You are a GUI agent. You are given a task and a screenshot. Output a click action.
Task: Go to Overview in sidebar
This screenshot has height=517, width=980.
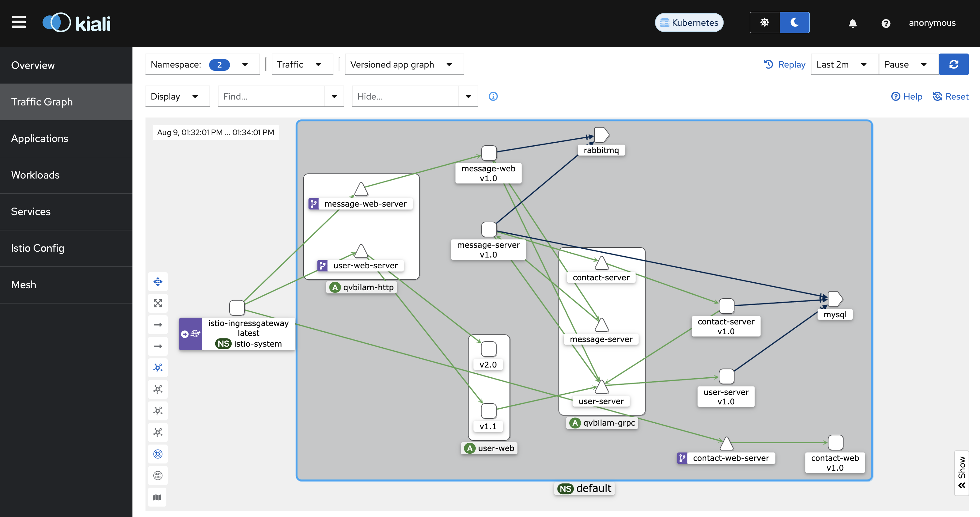[x=66, y=65]
